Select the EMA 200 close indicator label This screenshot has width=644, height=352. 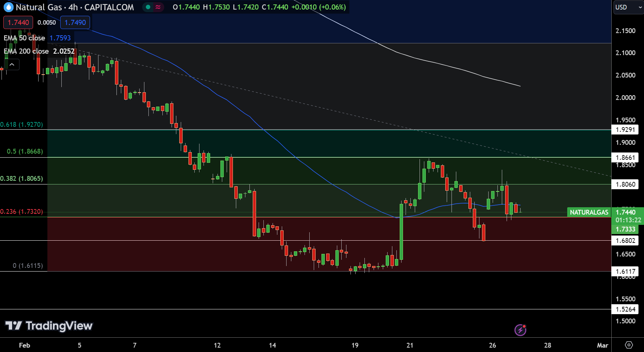26,51
